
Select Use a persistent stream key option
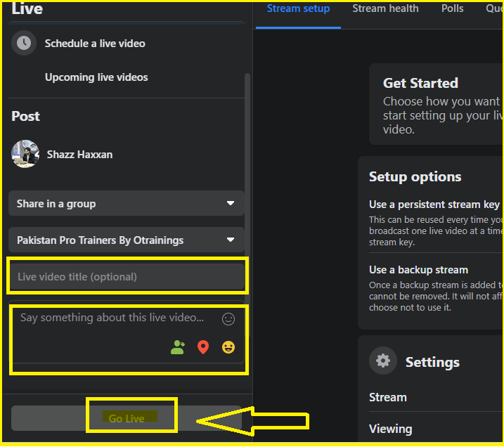coord(434,205)
